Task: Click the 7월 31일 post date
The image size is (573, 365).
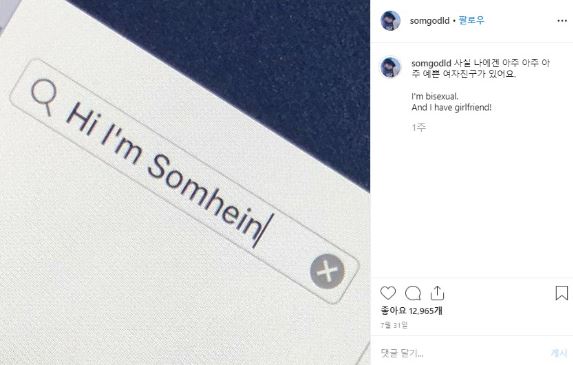Action: coord(394,325)
